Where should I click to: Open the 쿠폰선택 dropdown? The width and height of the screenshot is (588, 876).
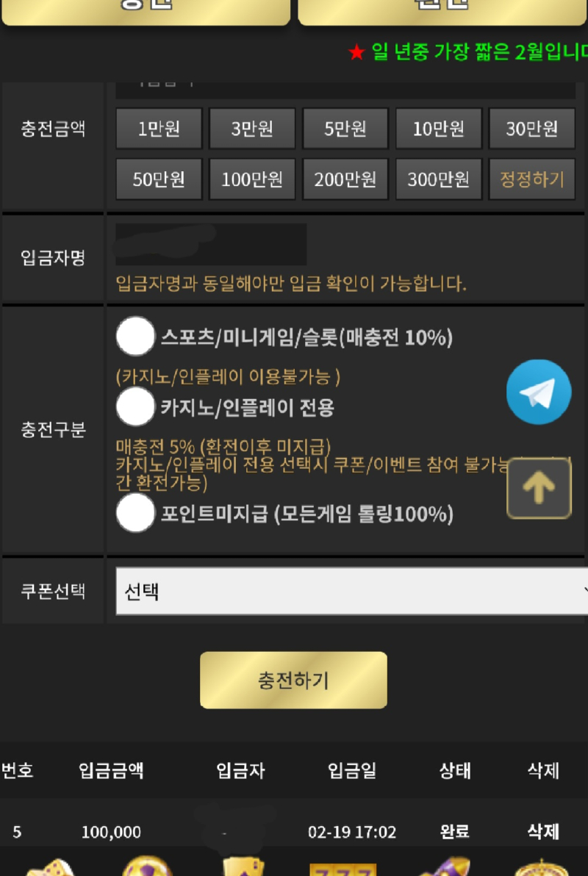click(x=351, y=591)
